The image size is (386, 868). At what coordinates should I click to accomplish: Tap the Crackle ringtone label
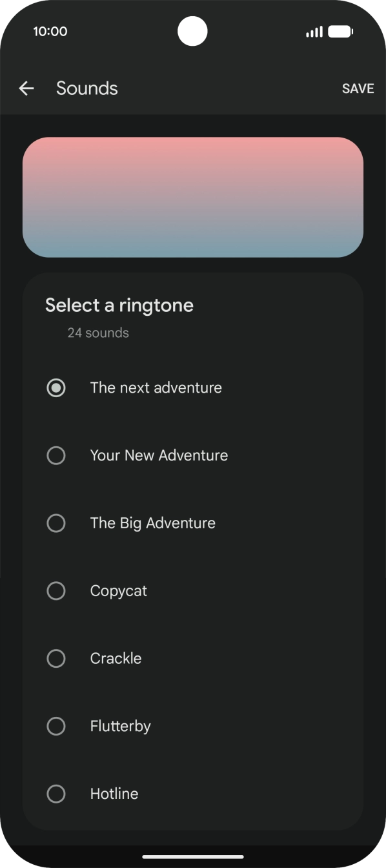tap(116, 658)
